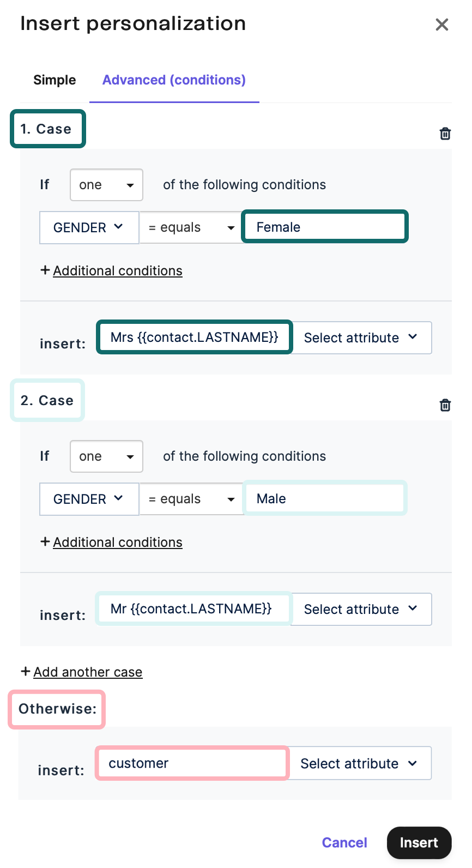Viewport: 472px width, 868px height.
Task: Click the Female condition value field
Action: point(324,227)
